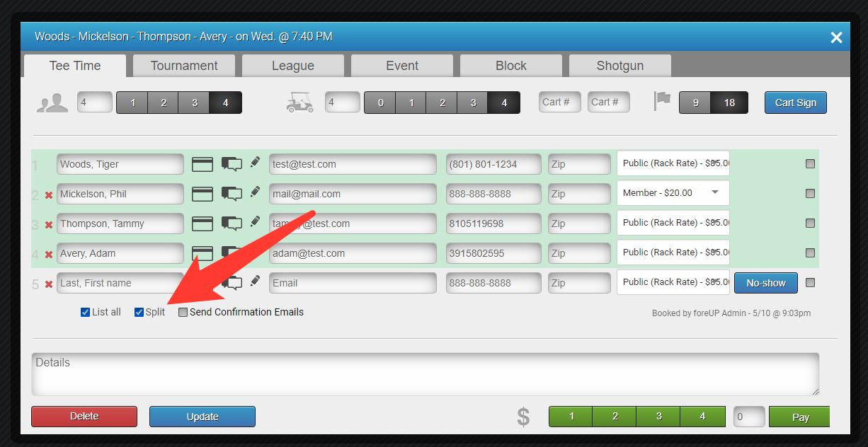Click the flag icon next to holes selection

click(662, 100)
